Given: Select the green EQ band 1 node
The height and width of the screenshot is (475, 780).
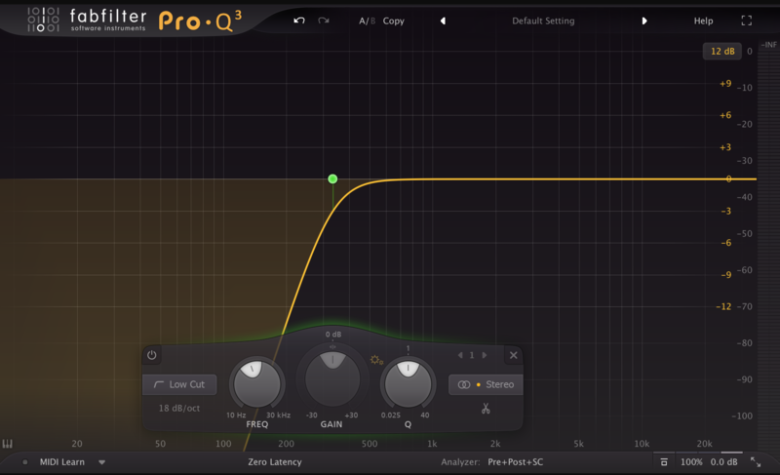Looking at the screenshot, I should click(x=333, y=179).
